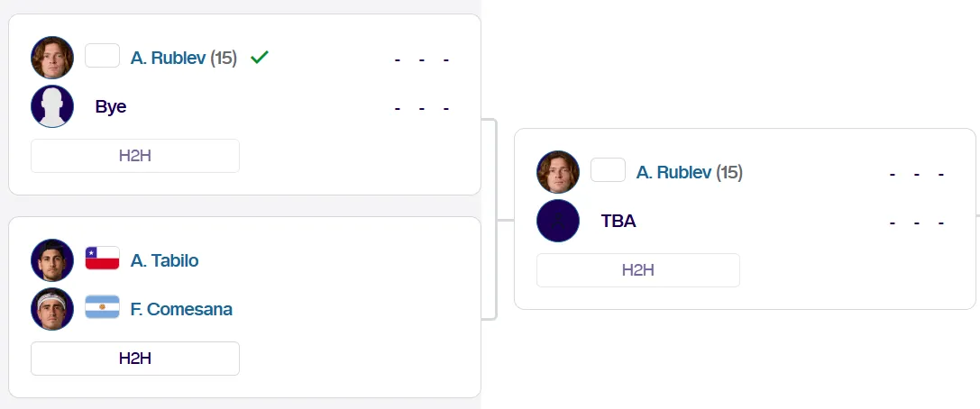Click the Argentina flag next to Comesana
Image resolution: width=980 pixels, height=409 pixels.
click(x=102, y=309)
